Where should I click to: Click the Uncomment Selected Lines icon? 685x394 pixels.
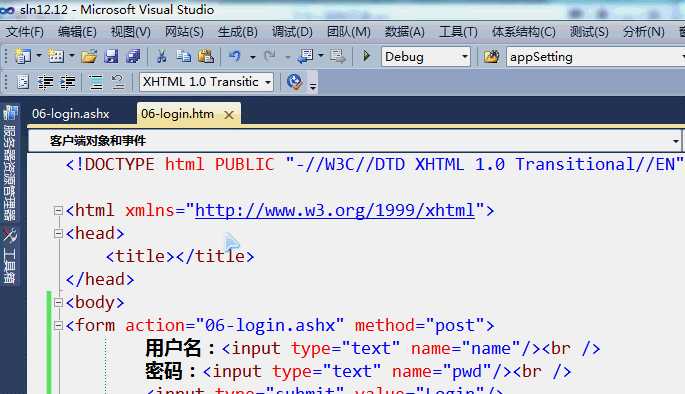118,82
